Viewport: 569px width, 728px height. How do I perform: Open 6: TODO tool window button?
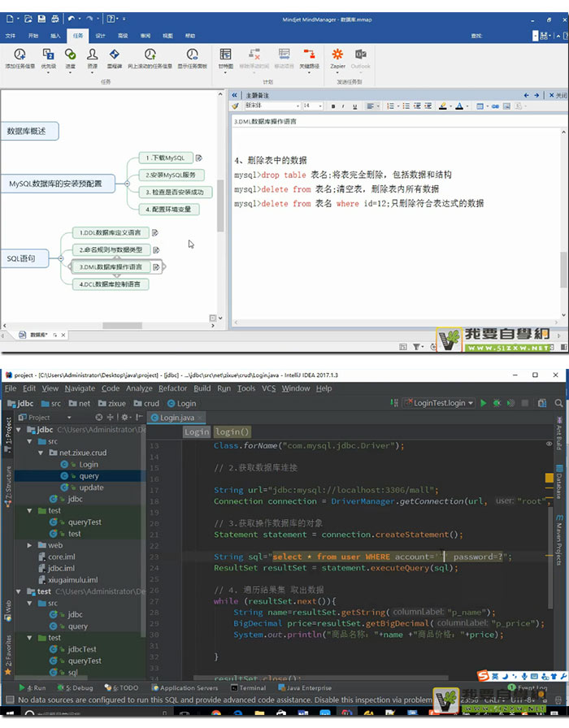[121, 687]
